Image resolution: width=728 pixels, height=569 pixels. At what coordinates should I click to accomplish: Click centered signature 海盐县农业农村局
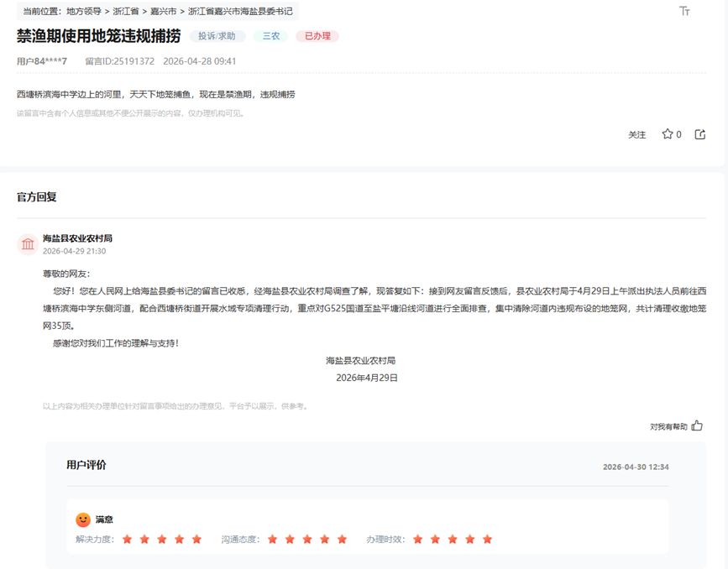coord(361,361)
